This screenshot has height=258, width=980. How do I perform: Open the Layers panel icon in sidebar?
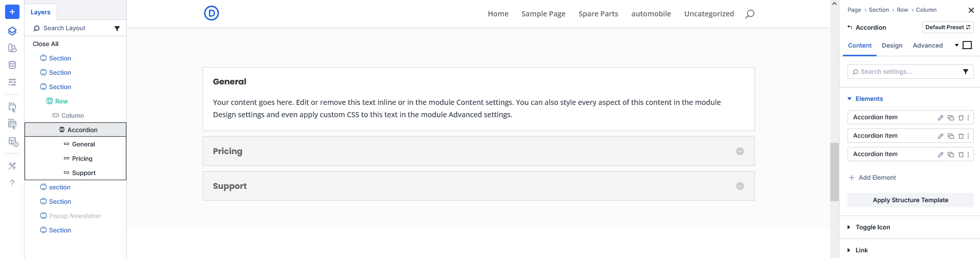click(12, 31)
